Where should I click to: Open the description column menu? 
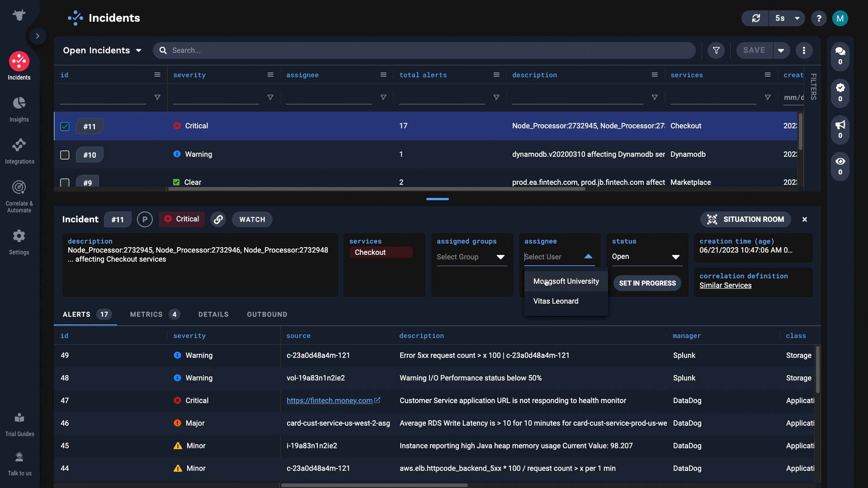coord(654,75)
